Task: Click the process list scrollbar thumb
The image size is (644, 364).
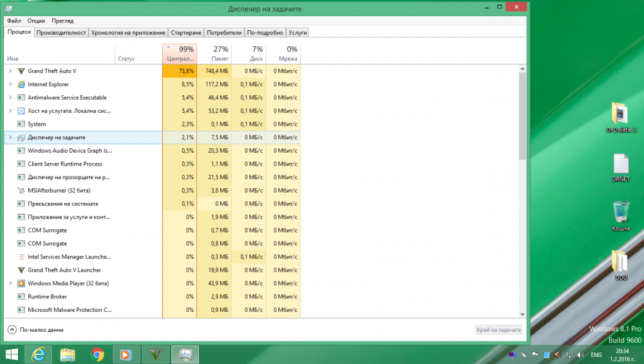Action: click(x=522, y=116)
